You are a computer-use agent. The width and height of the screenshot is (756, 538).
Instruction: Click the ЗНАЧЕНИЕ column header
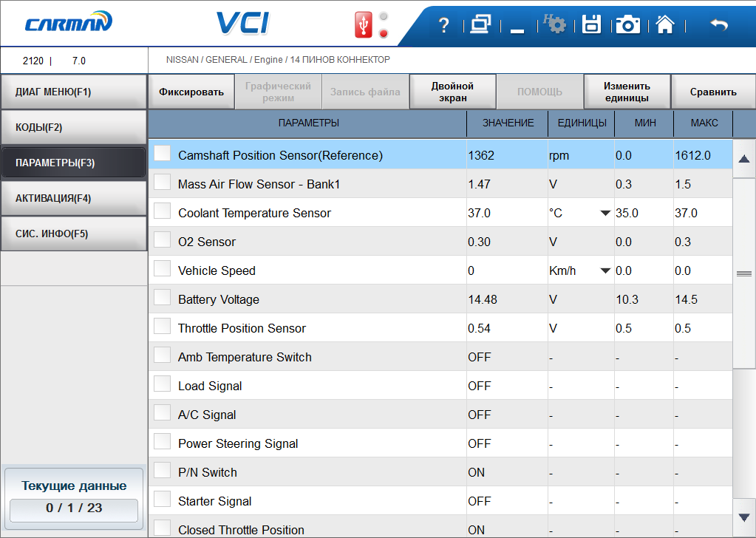pos(508,123)
